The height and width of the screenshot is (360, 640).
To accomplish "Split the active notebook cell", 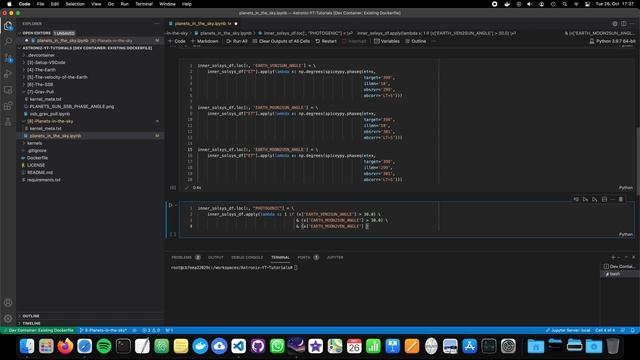I will tap(604, 199).
